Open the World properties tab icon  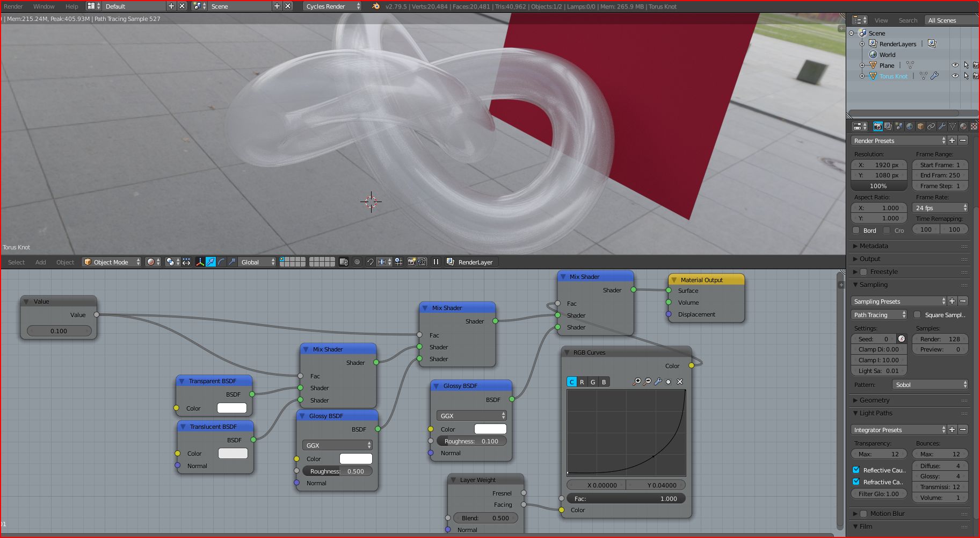(x=910, y=126)
